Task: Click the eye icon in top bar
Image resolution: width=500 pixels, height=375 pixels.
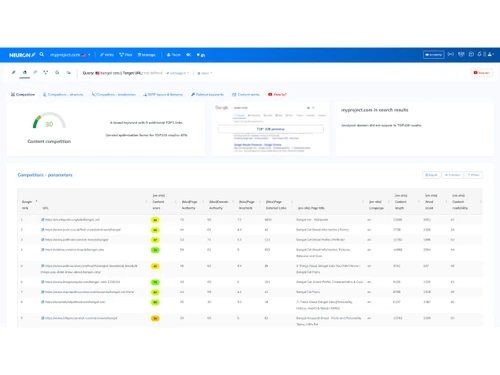Action: click(x=188, y=55)
